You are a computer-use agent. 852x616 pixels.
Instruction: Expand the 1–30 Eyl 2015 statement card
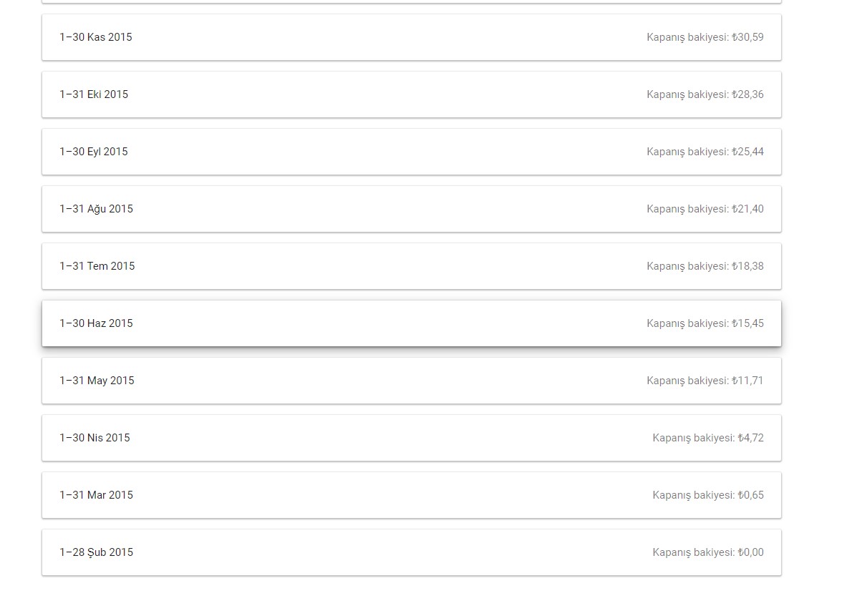(412, 152)
